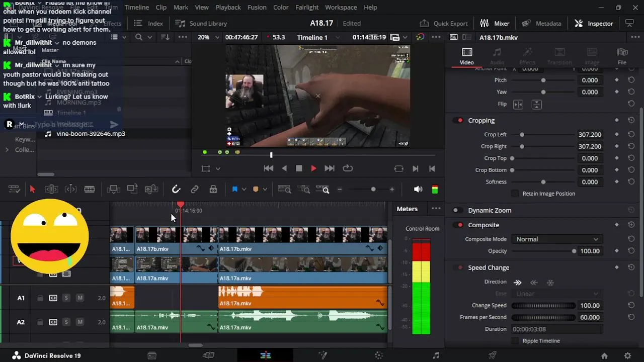
Task: Toggle the Linked Selection chain icon
Action: click(195, 190)
